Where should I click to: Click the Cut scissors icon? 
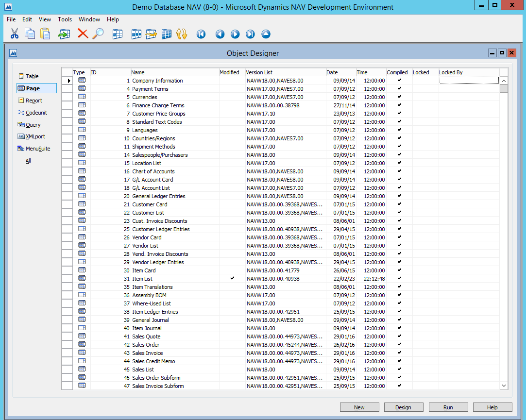point(15,34)
